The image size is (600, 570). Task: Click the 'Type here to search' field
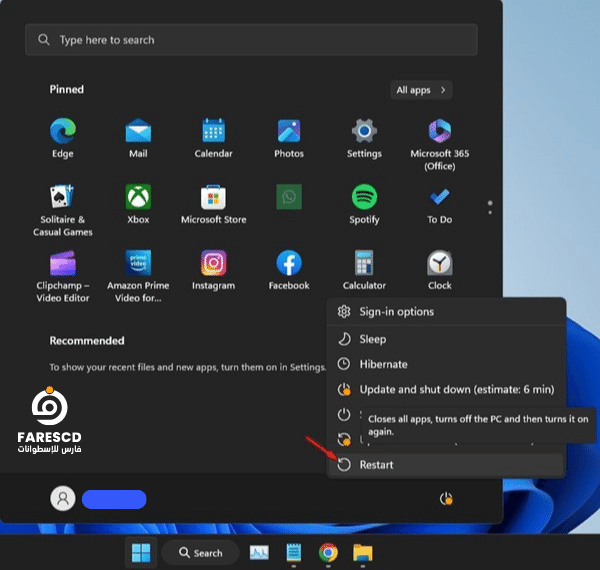251,40
